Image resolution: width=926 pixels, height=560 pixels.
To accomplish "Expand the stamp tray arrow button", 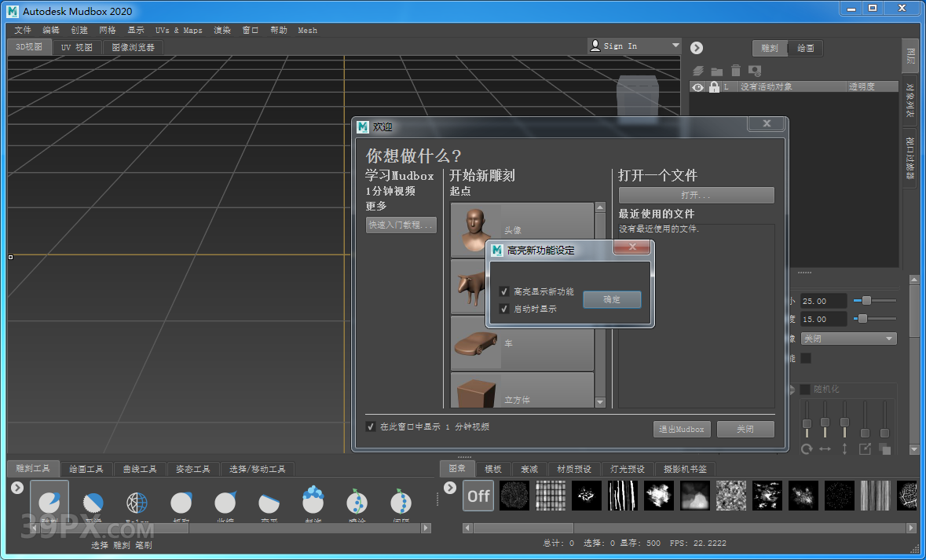I will pos(450,488).
